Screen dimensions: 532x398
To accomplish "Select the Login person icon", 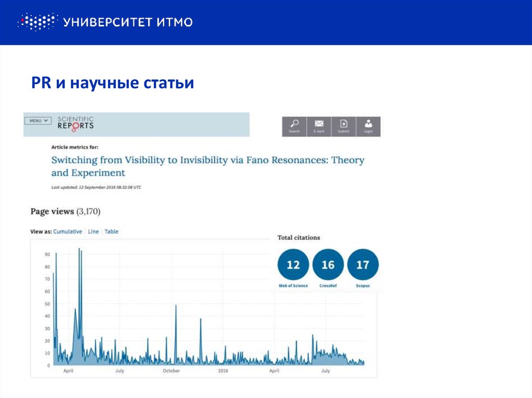I will click(368, 126).
